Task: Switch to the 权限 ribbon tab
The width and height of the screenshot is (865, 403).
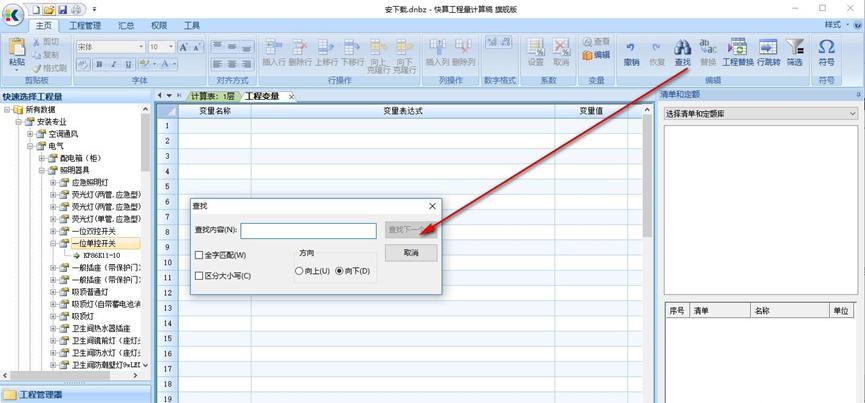Action: tap(159, 25)
